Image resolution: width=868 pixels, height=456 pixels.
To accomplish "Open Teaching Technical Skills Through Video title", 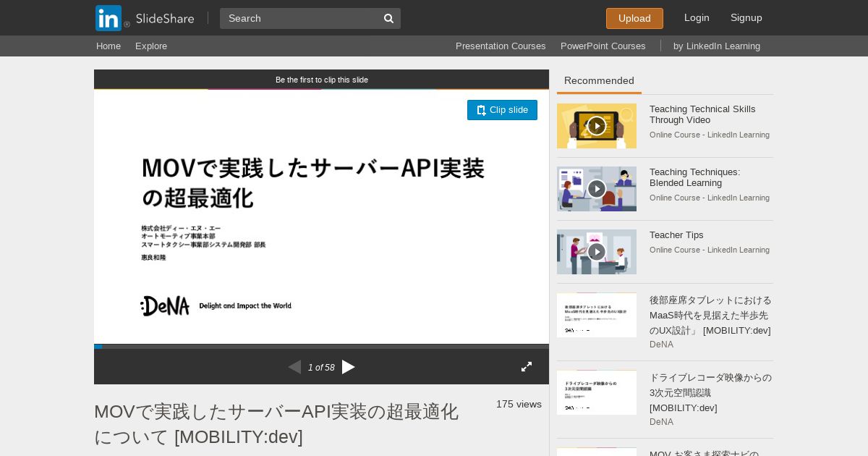I will tap(702, 114).
